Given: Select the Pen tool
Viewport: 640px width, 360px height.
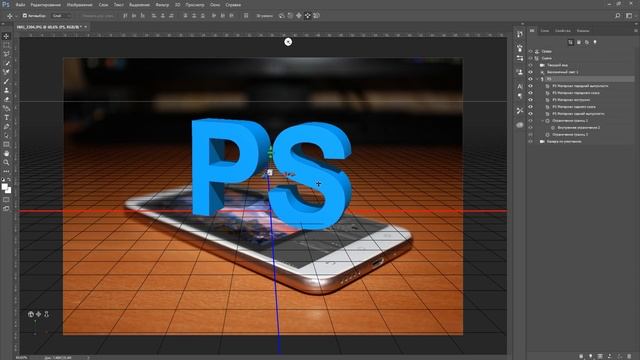Looking at the screenshot, I should (6, 127).
